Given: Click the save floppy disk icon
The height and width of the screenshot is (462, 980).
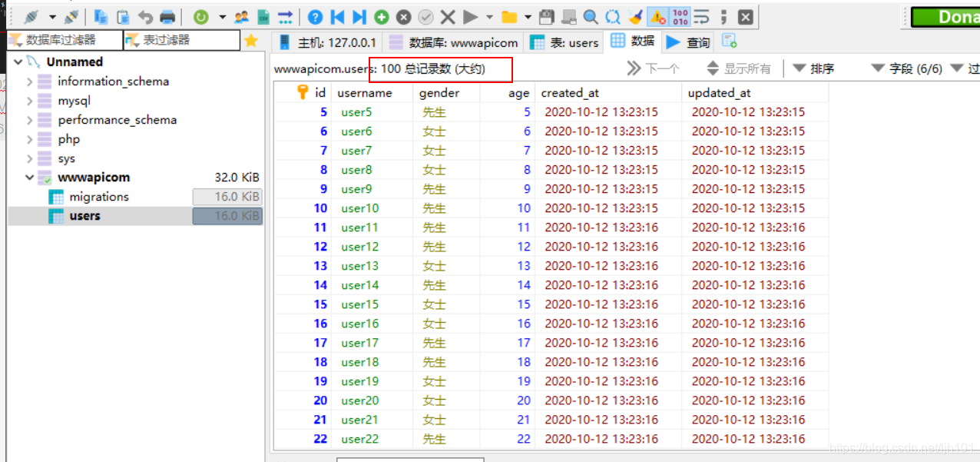Looking at the screenshot, I should coord(547,16).
